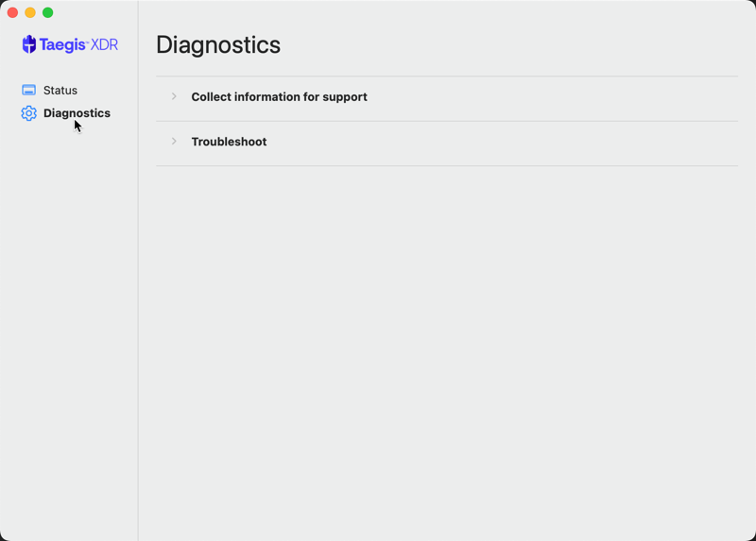
Task: Click the Taegis wordmark text
Action: [x=62, y=44]
